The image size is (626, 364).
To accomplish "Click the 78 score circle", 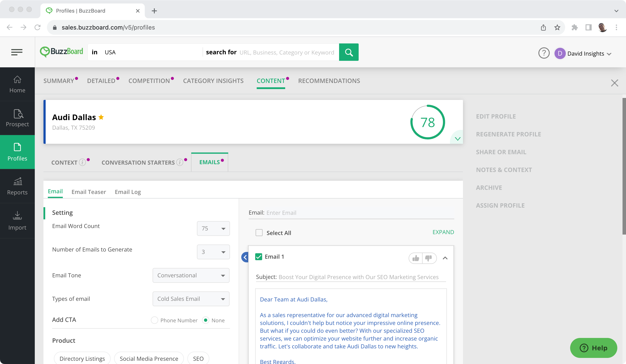I will pos(428,122).
